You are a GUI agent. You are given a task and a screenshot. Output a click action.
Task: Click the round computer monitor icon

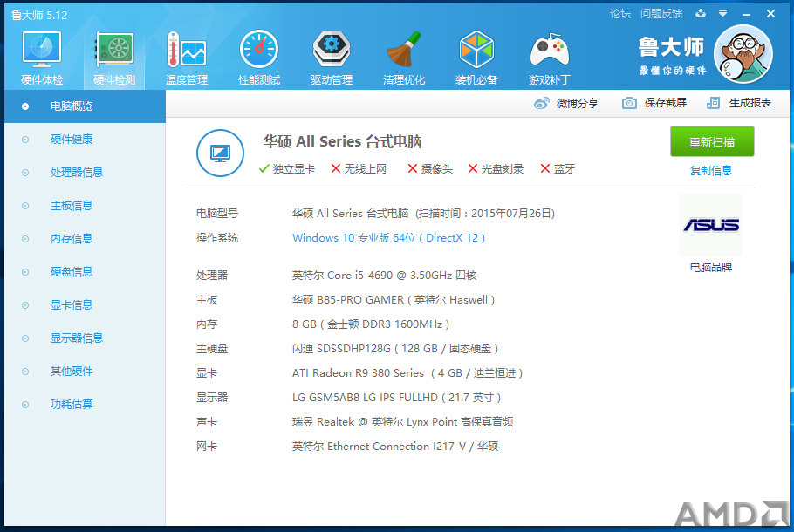point(220,153)
